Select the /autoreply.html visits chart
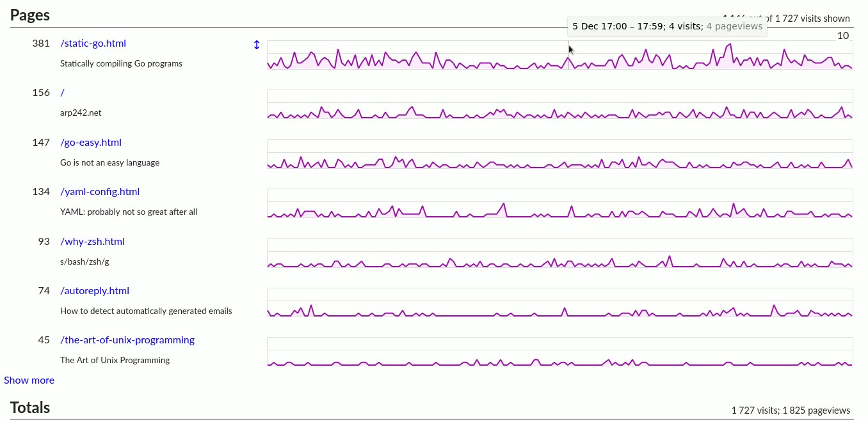This screenshot has width=868, height=422. [x=559, y=302]
